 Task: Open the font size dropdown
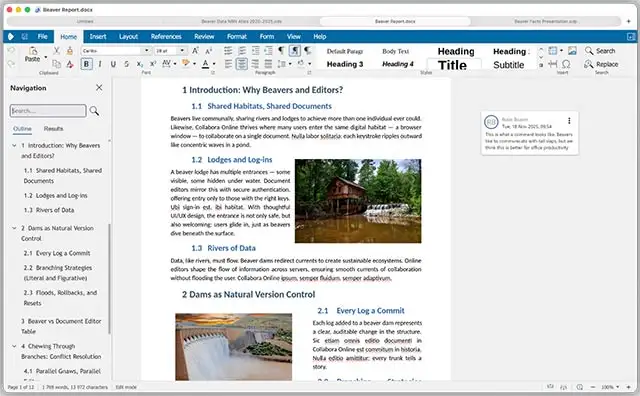[x=182, y=50]
